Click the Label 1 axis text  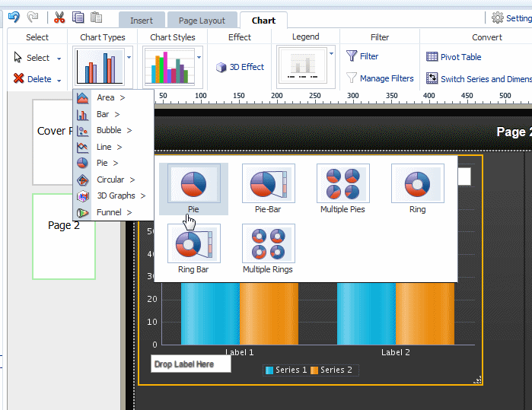(x=239, y=352)
